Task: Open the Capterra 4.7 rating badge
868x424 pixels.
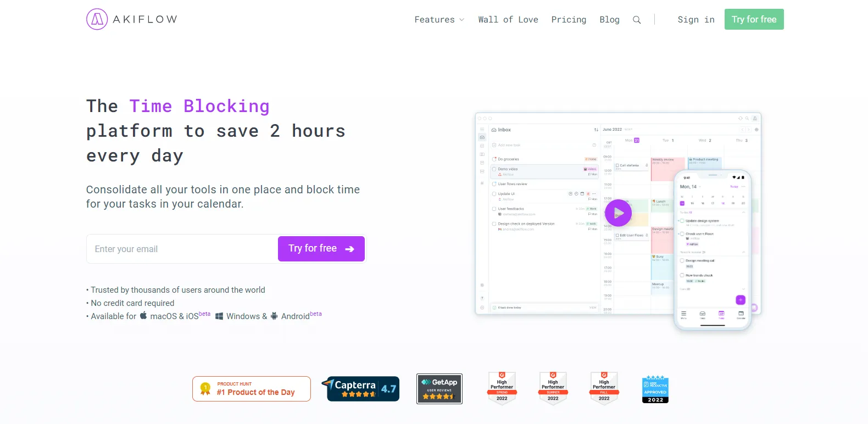Action: [360, 389]
